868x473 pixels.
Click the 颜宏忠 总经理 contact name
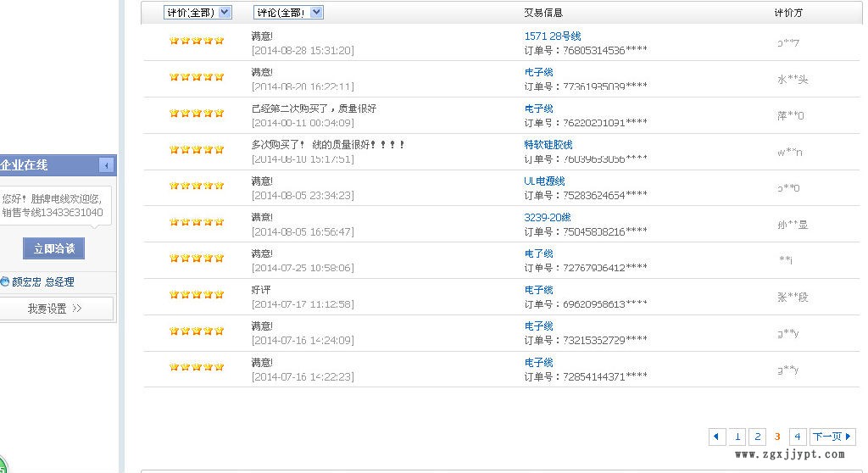click(43, 282)
